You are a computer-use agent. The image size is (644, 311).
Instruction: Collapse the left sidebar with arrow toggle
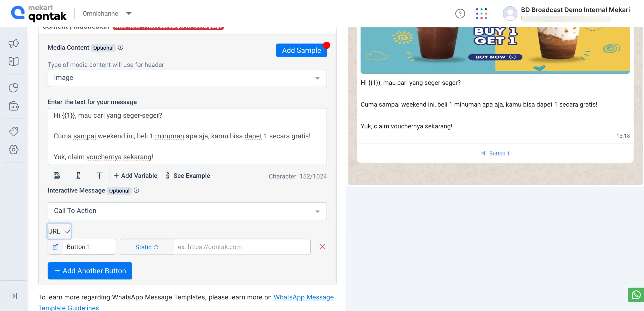pos(13,296)
